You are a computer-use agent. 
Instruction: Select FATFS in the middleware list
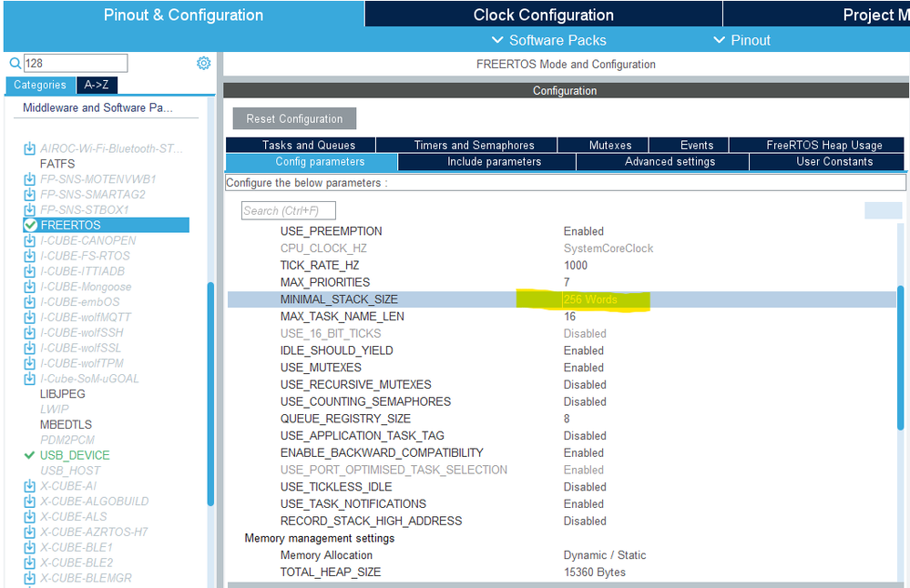[57, 164]
